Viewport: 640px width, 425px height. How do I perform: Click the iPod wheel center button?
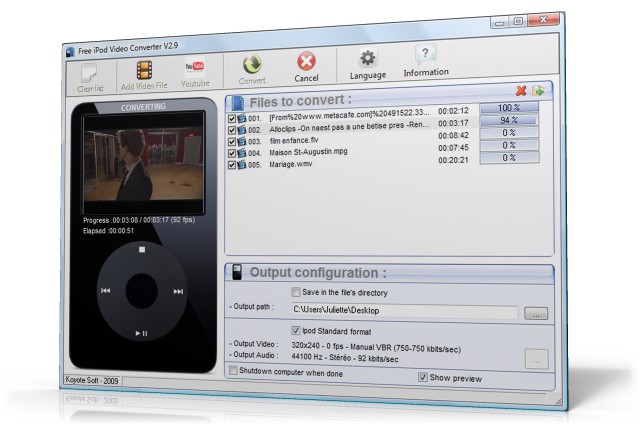coord(142,291)
